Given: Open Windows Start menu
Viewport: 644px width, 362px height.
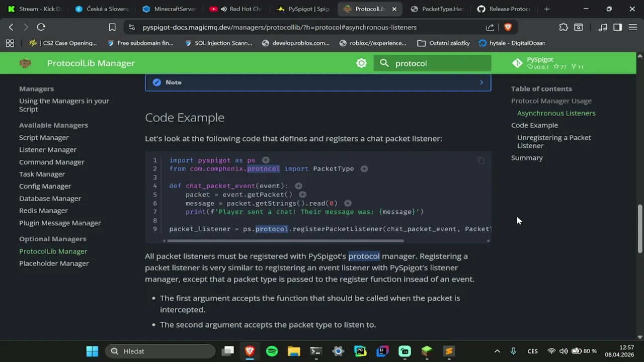Looking at the screenshot, I should click(92, 351).
